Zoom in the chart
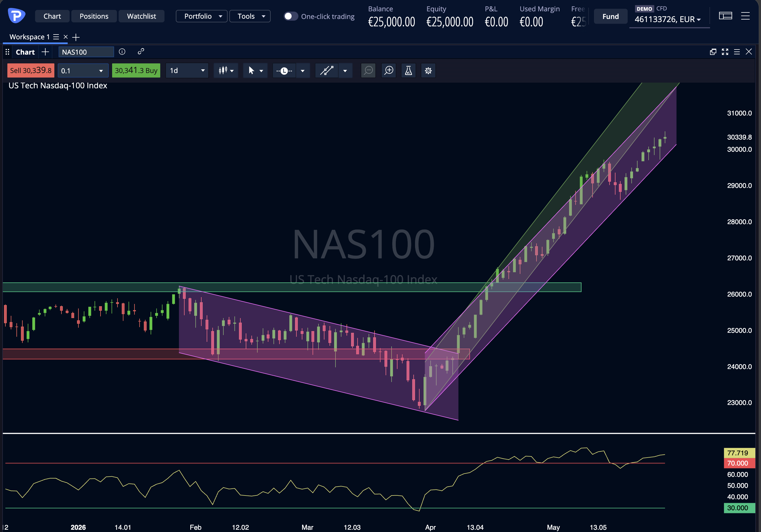The width and height of the screenshot is (761, 532). (389, 70)
